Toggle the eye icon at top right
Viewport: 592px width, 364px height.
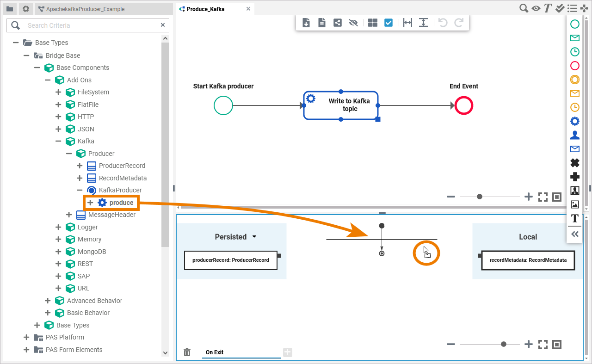(536, 8)
